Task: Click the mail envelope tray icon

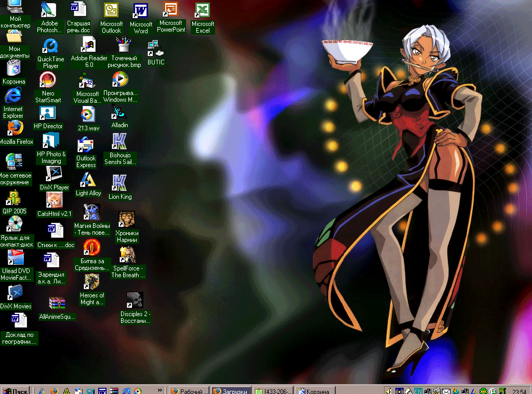Action: pos(446,391)
